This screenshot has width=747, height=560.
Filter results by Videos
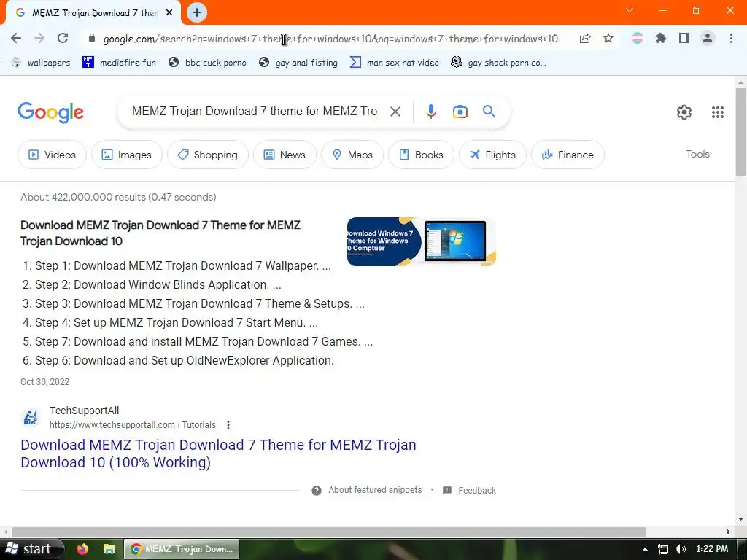(x=52, y=155)
